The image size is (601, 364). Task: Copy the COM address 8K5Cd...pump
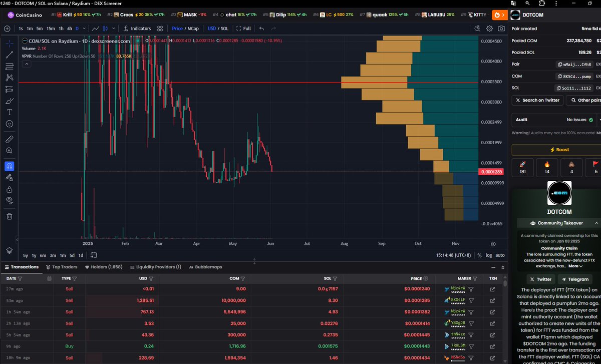575,76
